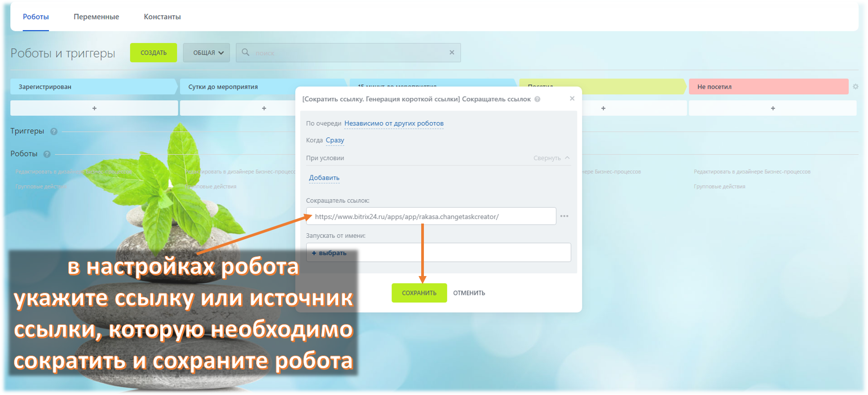The height and width of the screenshot is (395, 868).
Task: Switch to the Константы tab
Action: (x=162, y=17)
